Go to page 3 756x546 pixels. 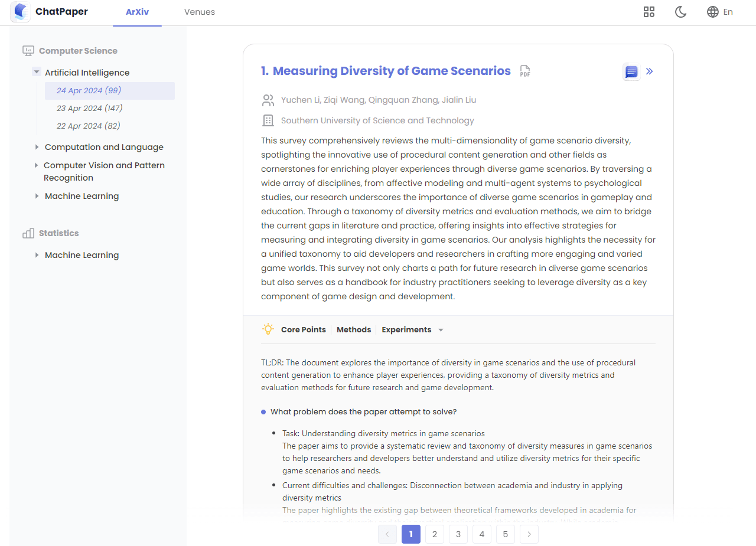click(458, 534)
